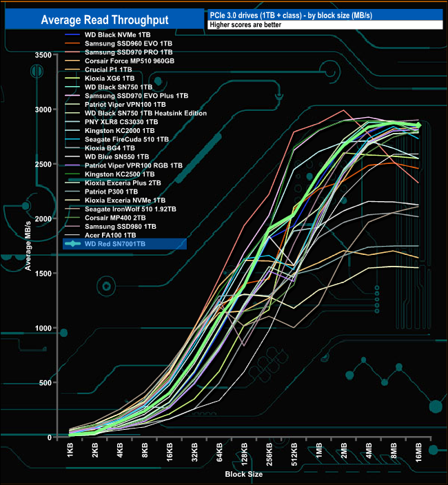Click the '1MB' x-axis label
The image size is (448, 485).
(x=319, y=451)
